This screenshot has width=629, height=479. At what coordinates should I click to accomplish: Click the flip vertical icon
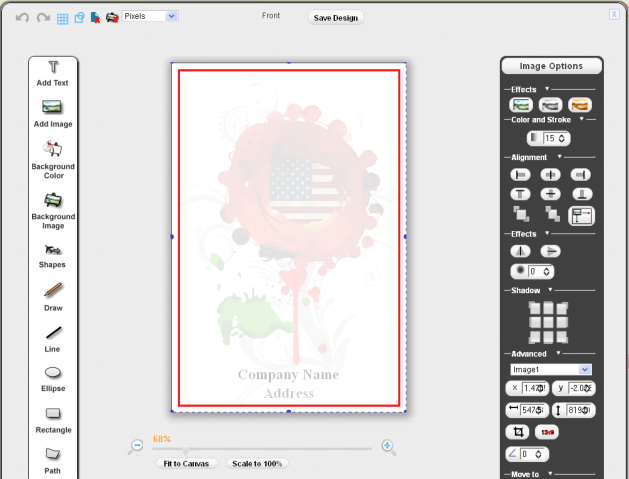pos(550,251)
